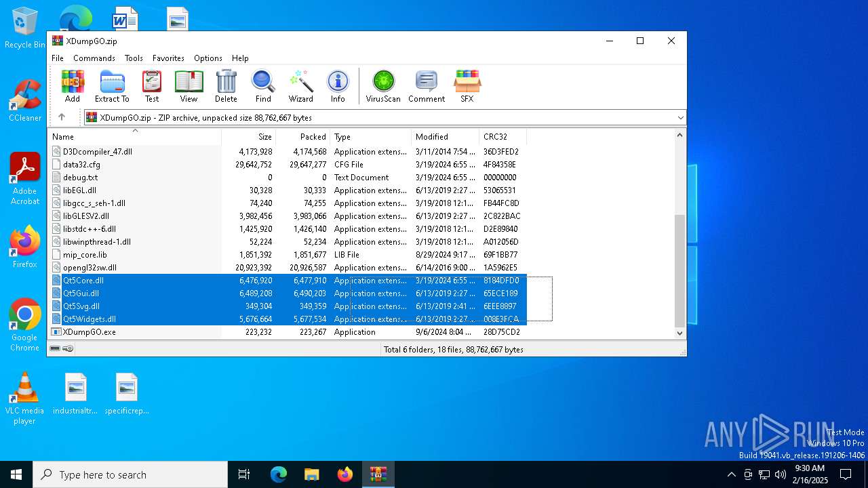
Task: Show hidden system tray icons
Action: 731,474
